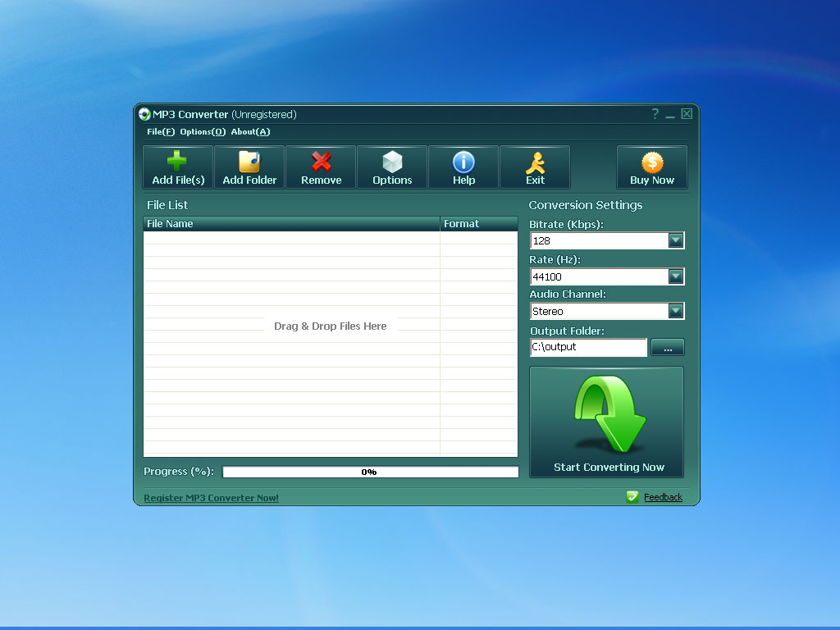The width and height of the screenshot is (840, 630).
Task: Click the green Feedback checkmark icon
Action: pos(632,496)
